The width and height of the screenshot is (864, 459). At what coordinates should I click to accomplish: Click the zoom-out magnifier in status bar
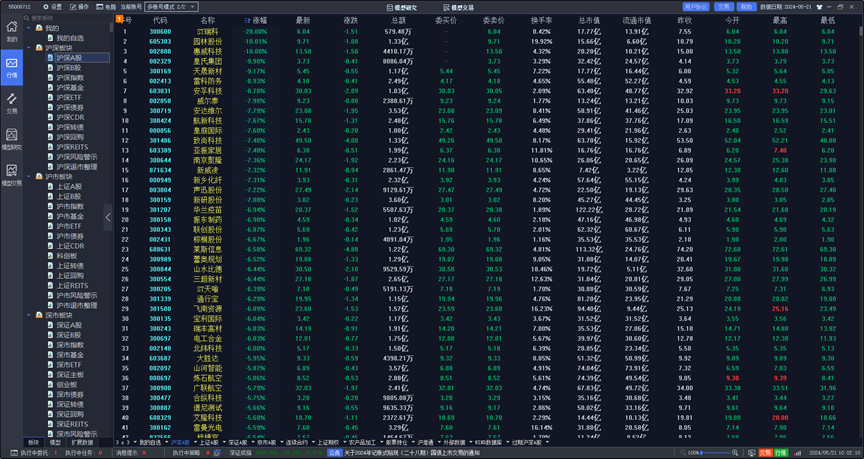(x=683, y=453)
